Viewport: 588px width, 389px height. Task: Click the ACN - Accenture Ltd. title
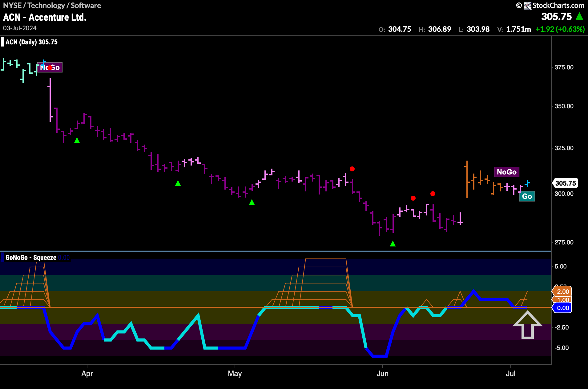point(45,17)
